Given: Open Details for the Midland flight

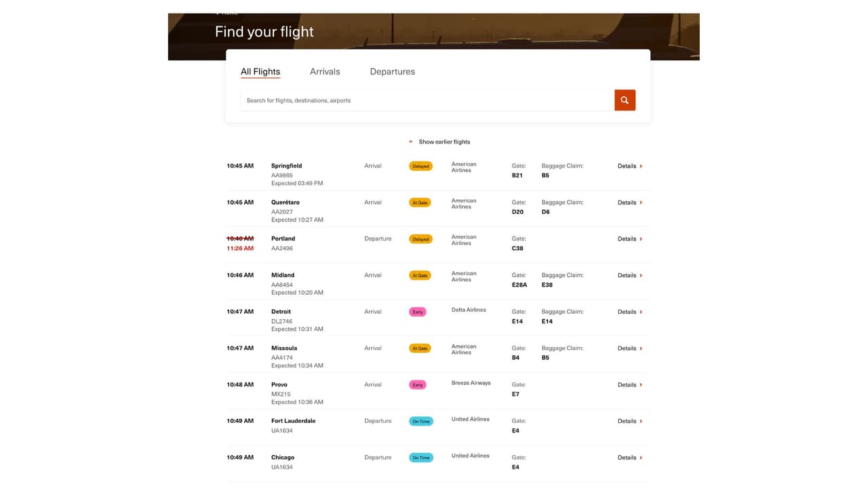Looking at the screenshot, I should point(629,275).
